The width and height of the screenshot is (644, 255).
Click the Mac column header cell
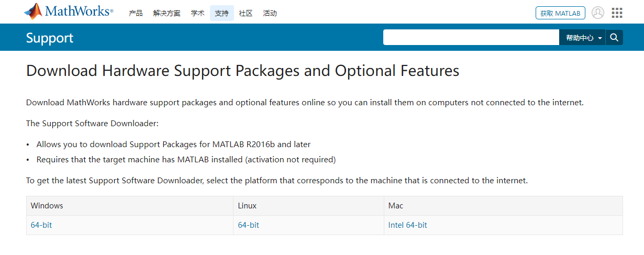pyautogui.click(x=503, y=206)
